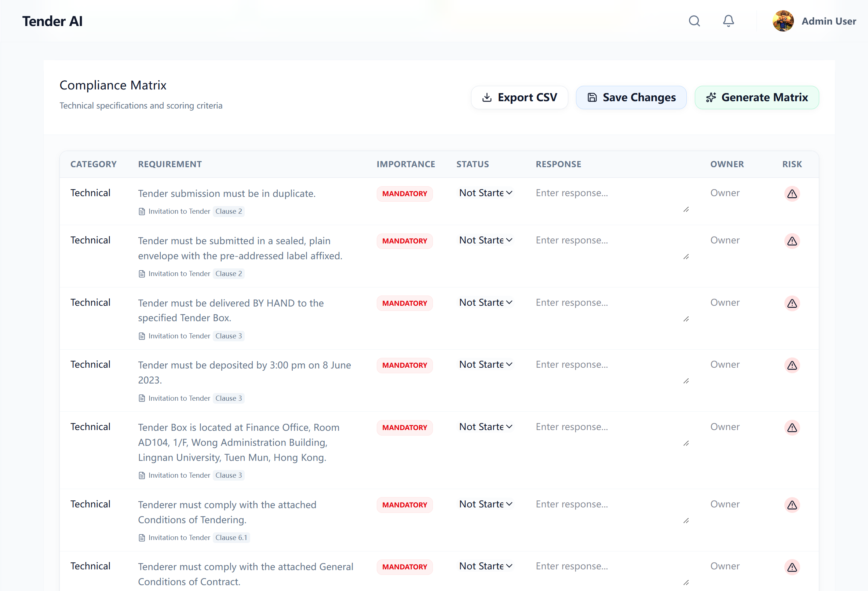Open the status dropdown for General Conditions of Contract
The height and width of the screenshot is (591, 868).
pos(485,566)
